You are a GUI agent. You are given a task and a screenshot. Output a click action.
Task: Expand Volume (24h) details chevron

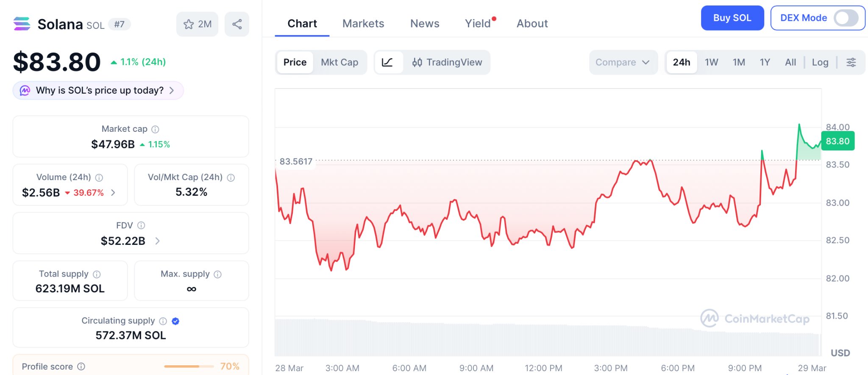[113, 193]
